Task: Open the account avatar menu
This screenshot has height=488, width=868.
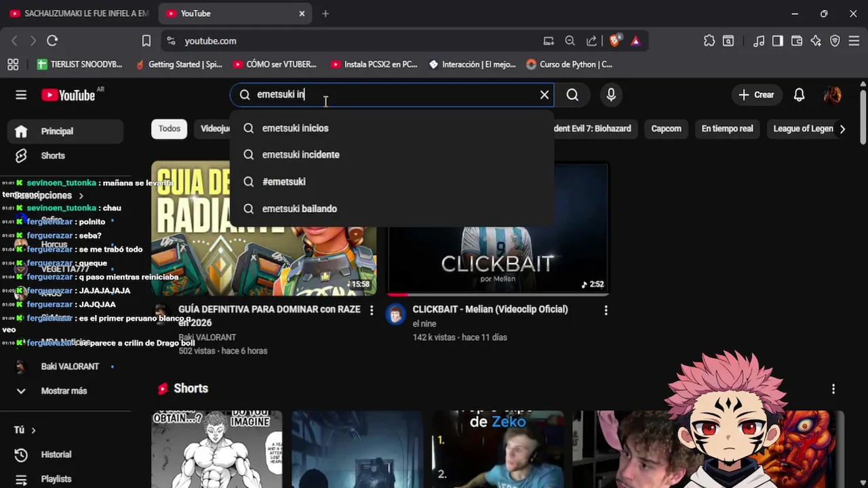Action: tap(833, 95)
